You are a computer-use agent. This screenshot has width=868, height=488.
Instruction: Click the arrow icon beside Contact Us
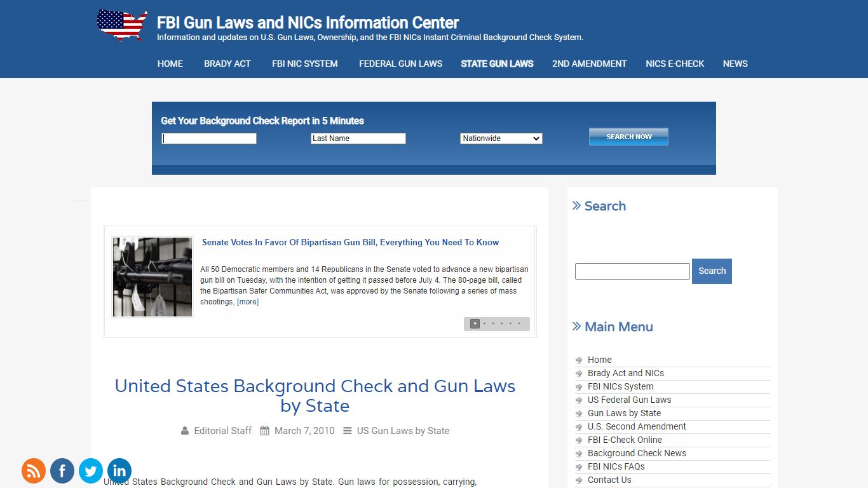coord(579,480)
